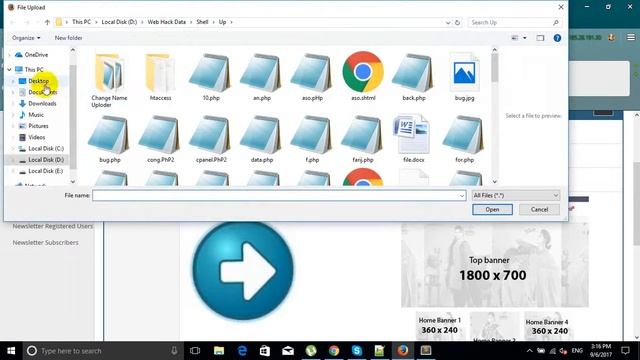Open Chrome from the taskbar

pos(334,351)
